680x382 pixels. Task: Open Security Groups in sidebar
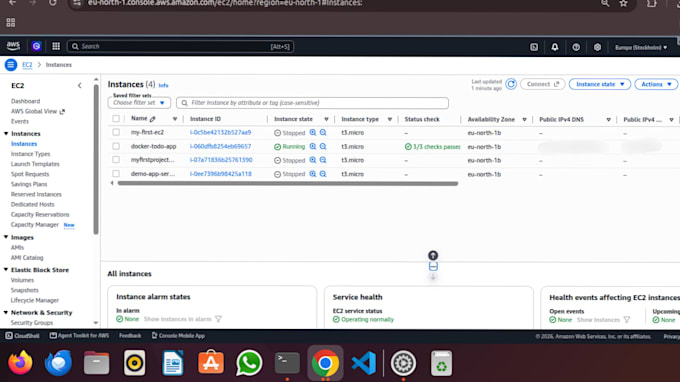coord(32,323)
